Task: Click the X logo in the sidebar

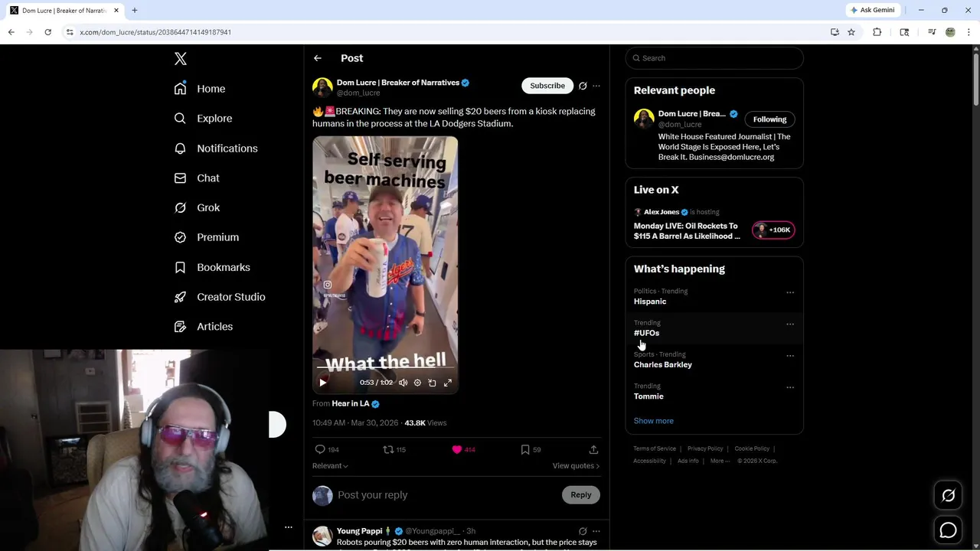Action: tap(180, 59)
